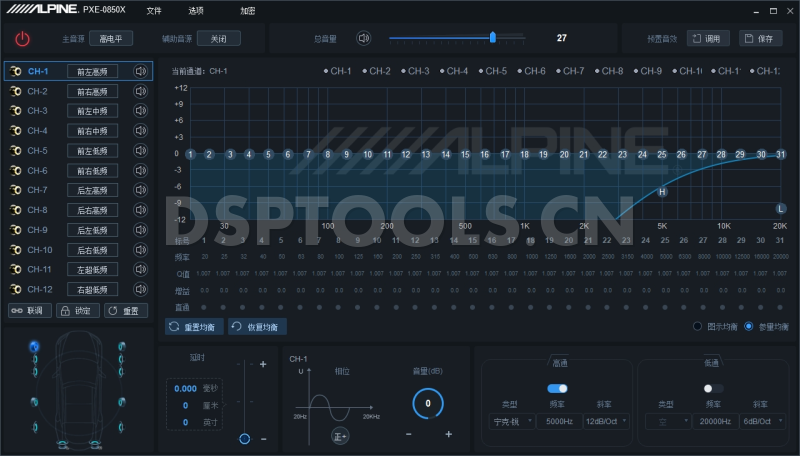
Task: Select the 参量均衡 parametric EQ radio
Action: 748,326
